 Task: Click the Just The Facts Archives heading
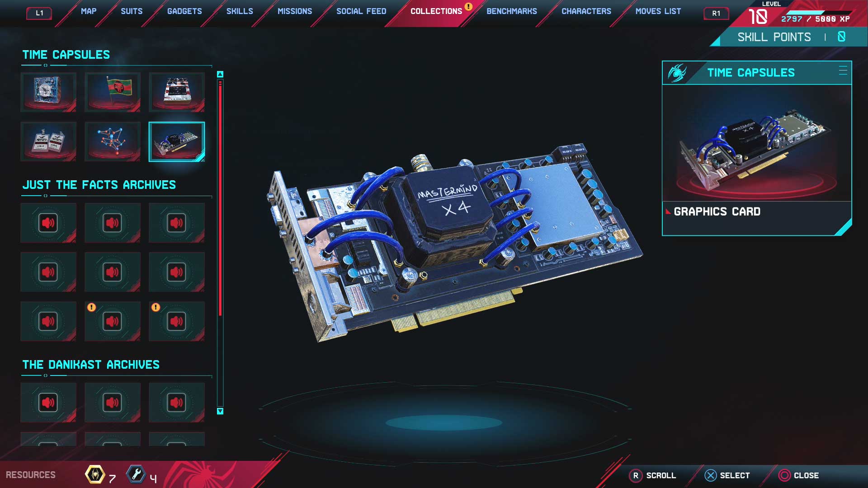click(99, 185)
